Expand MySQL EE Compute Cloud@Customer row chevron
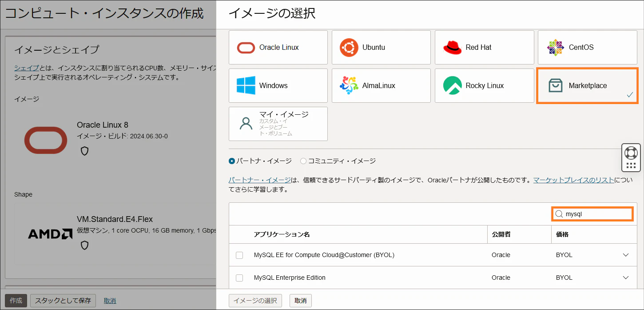 tap(626, 255)
